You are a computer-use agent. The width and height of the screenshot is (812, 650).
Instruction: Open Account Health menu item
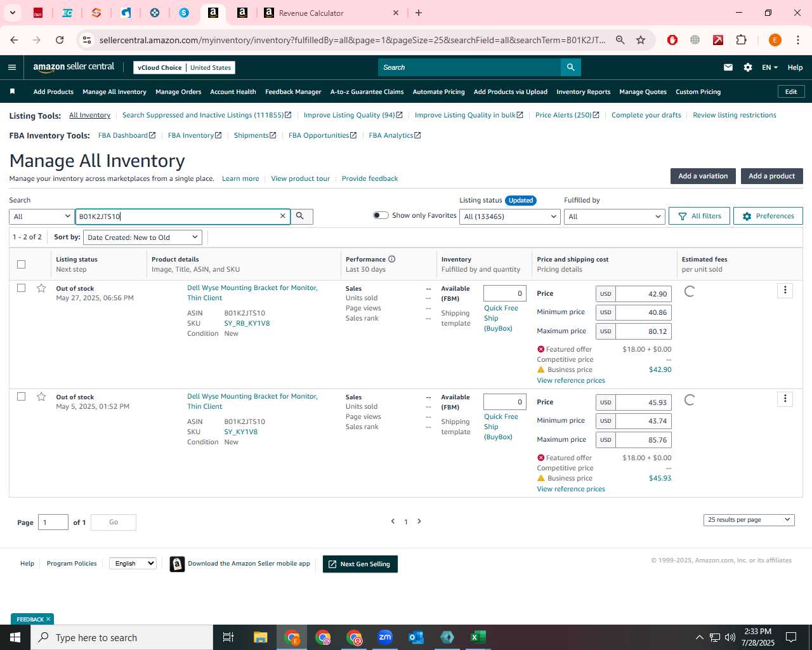pos(233,92)
